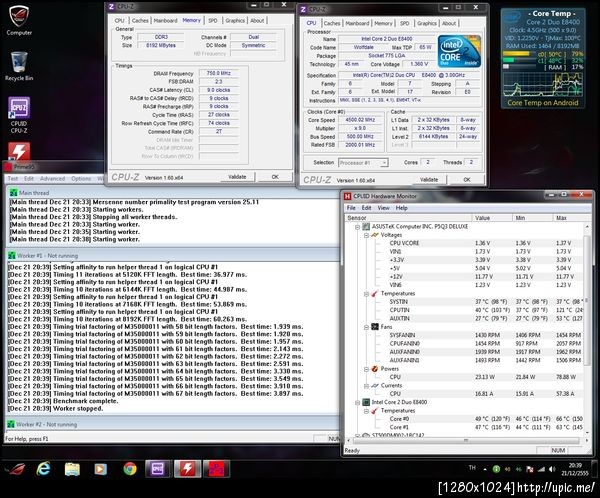Click the Worker #1 window icon

click(x=12, y=255)
